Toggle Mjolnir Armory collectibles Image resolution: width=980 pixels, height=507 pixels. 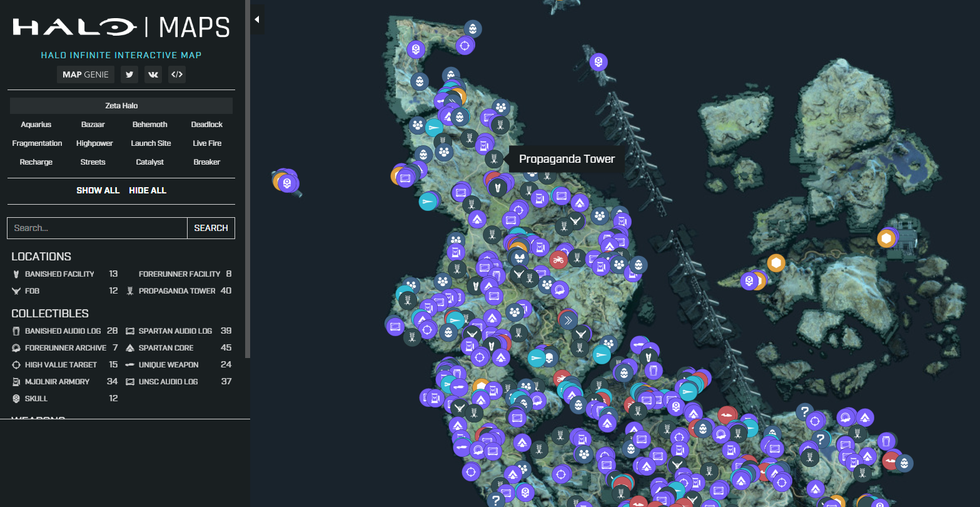65,382
